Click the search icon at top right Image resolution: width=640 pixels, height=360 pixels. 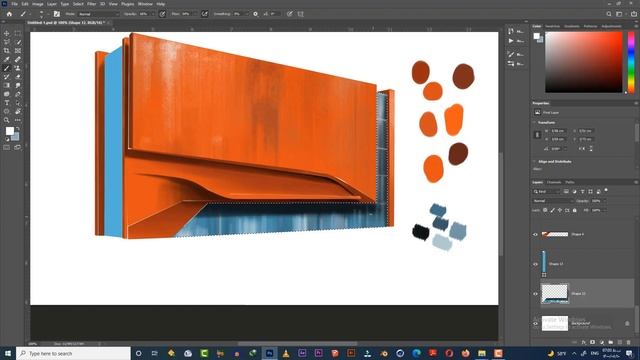point(609,14)
